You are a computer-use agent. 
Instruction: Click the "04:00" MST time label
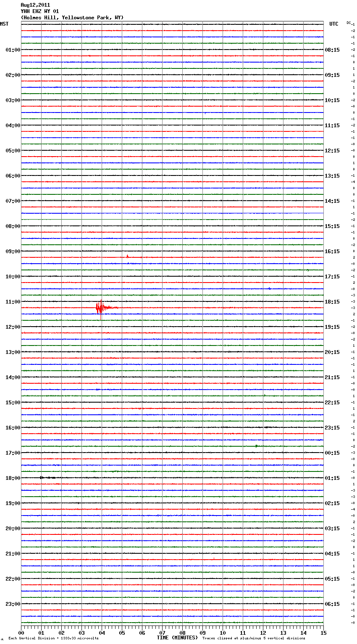tap(13, 126)
